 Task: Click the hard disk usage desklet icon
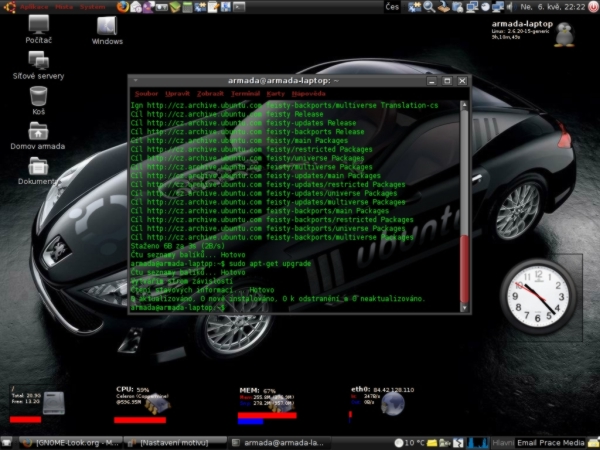coord(54,403)
